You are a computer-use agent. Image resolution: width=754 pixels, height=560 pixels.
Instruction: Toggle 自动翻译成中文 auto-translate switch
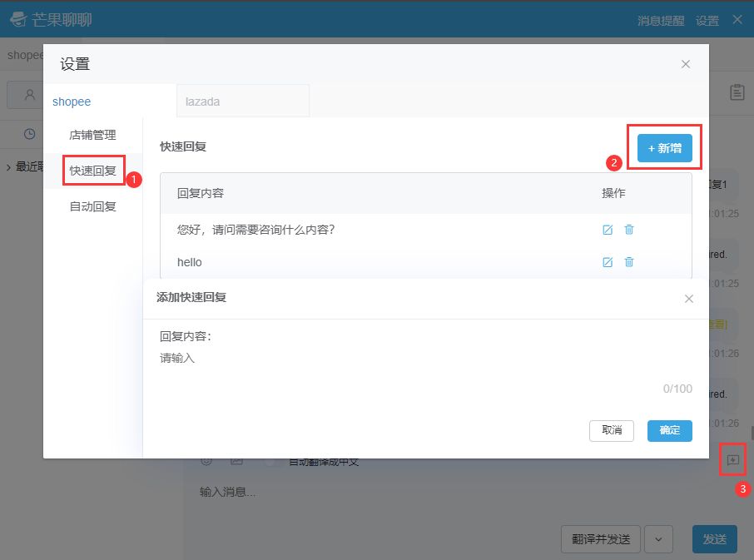point(268,460)
